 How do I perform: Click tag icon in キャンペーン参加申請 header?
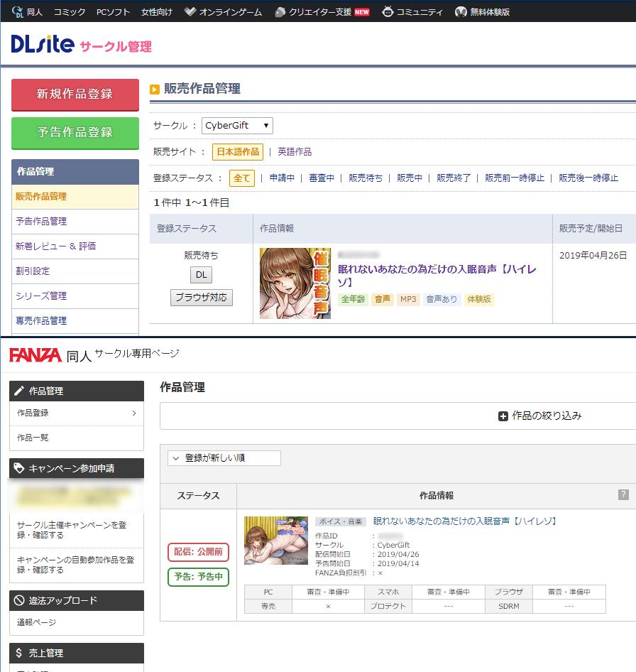[19, 468]
